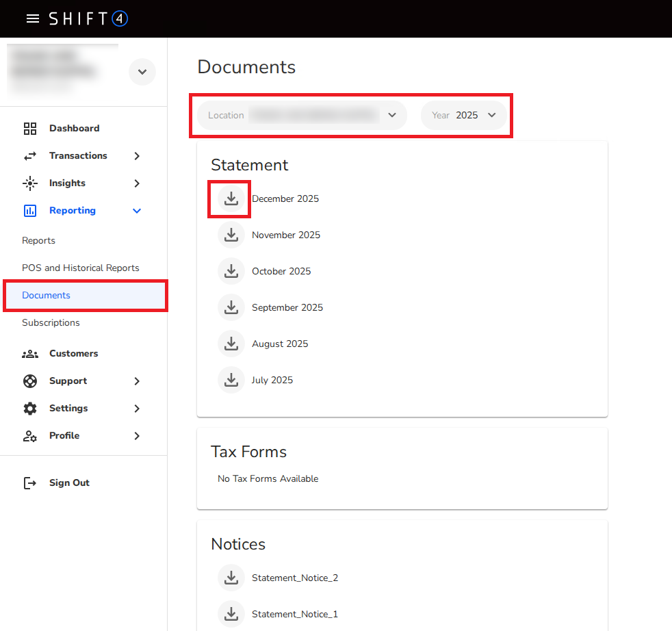Click the Settings menu label
This screenshot has height=631, width=672.
[x=68, y=409]
